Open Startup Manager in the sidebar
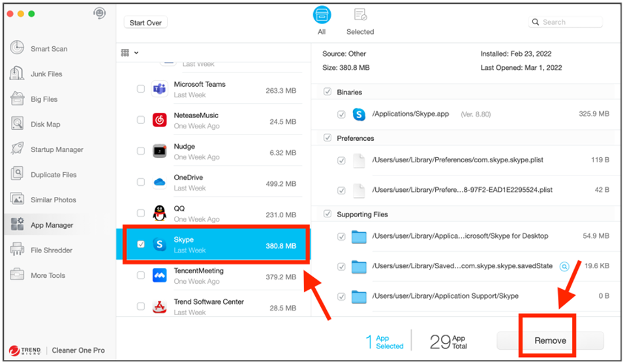Viewport: 625px width, 364px height. (x=56, y=150)
